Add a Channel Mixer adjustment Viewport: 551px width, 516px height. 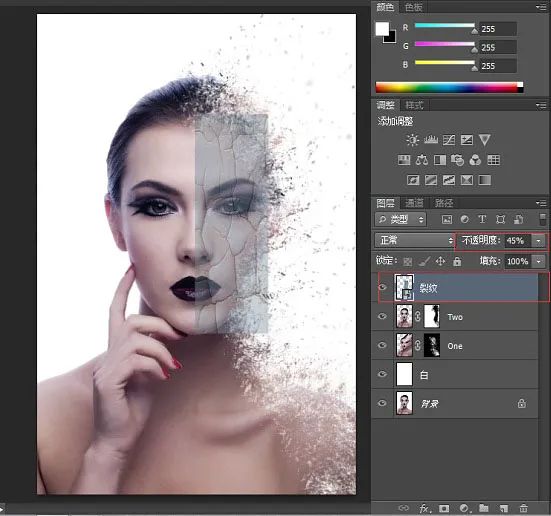click(475, 160)
